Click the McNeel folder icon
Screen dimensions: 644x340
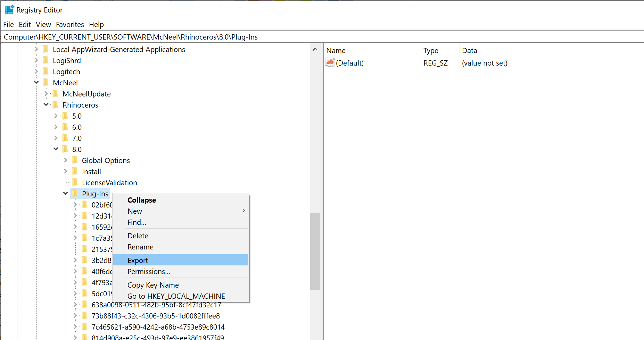(46, 83)
